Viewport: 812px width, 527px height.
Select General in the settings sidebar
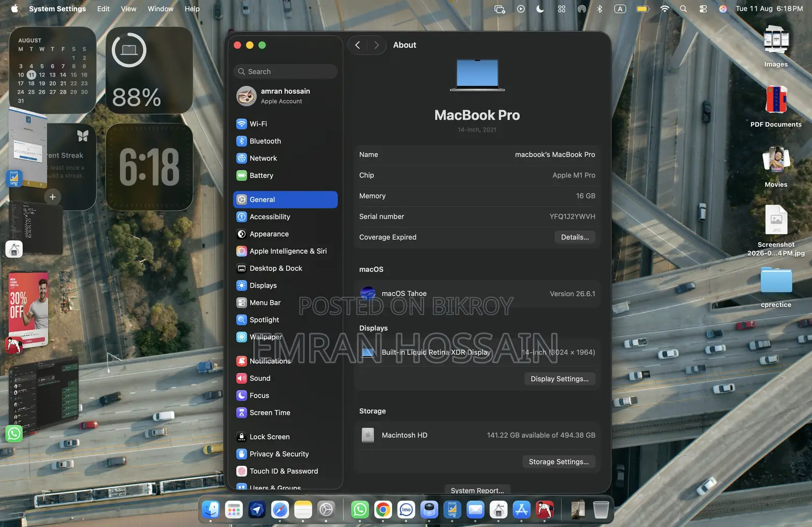point(285,200)
